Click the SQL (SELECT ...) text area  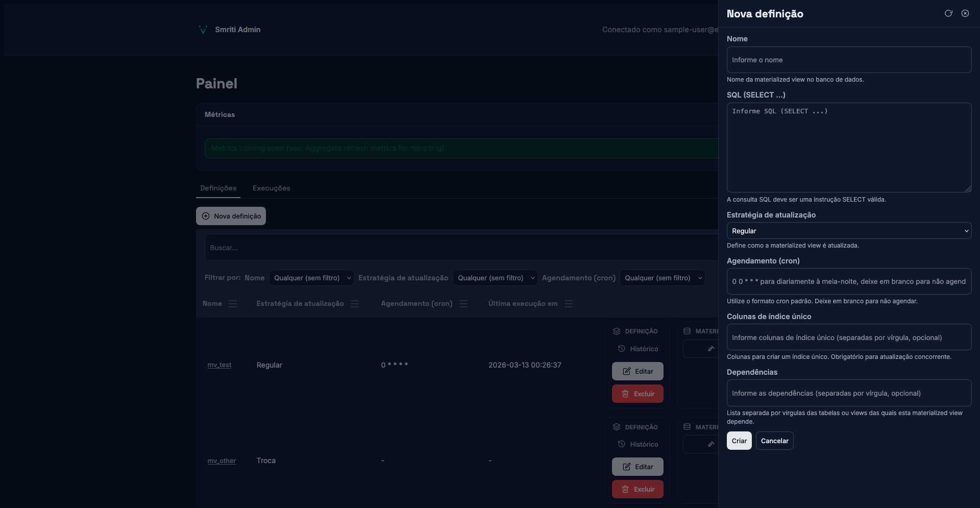pos(848,148)
